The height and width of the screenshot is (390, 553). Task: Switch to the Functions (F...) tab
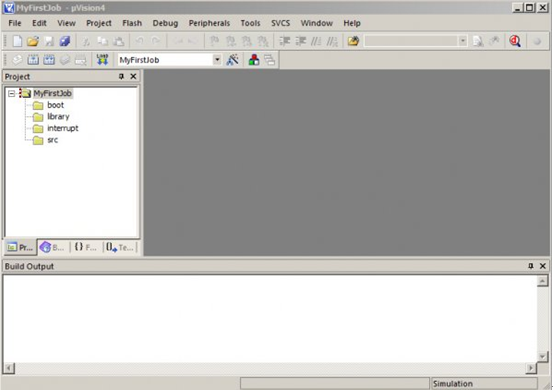click(x=86, y=247)
